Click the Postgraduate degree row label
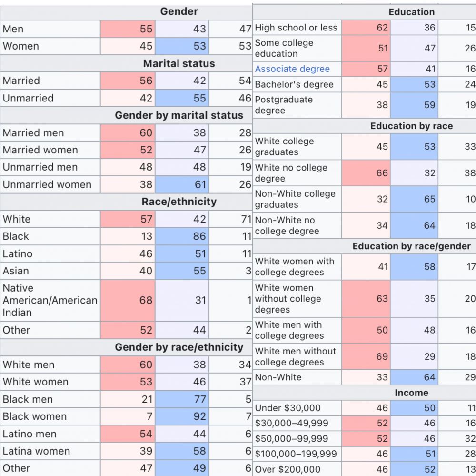The height and width of the screenshot is (476, 476). pyautogui.click(x=284, y=105)
